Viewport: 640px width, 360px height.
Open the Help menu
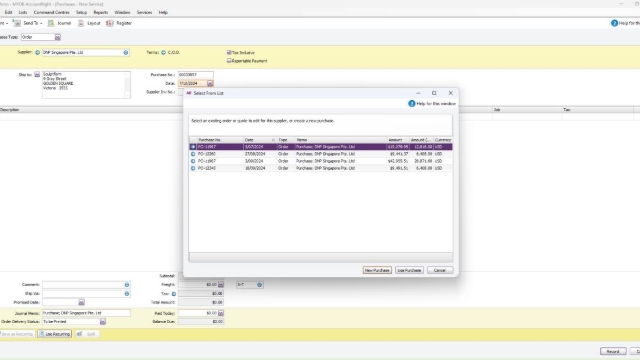tap(163, 13)
